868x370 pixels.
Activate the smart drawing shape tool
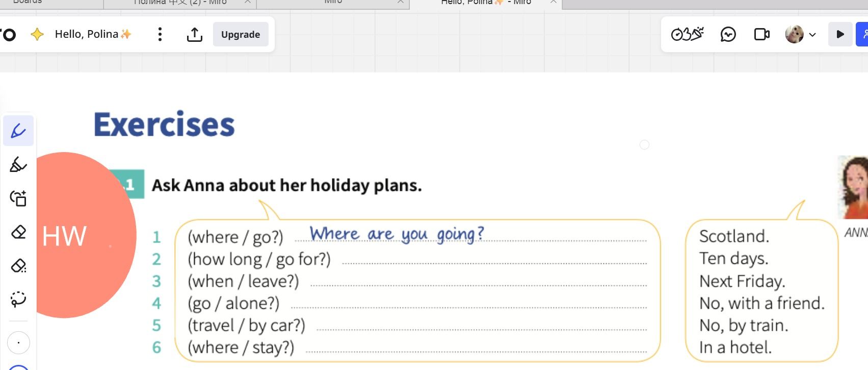18,198
